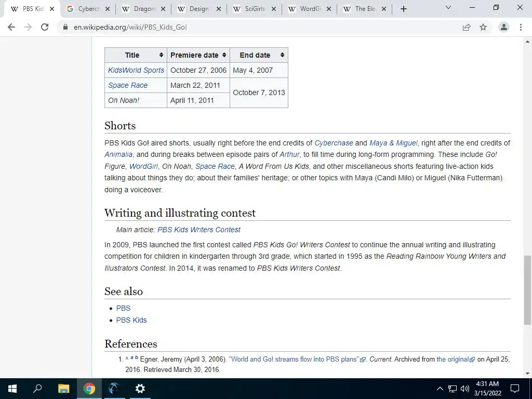Click scrollbar down arrow
This screenshot has width=532, height=399.
(x=527, y=374)
